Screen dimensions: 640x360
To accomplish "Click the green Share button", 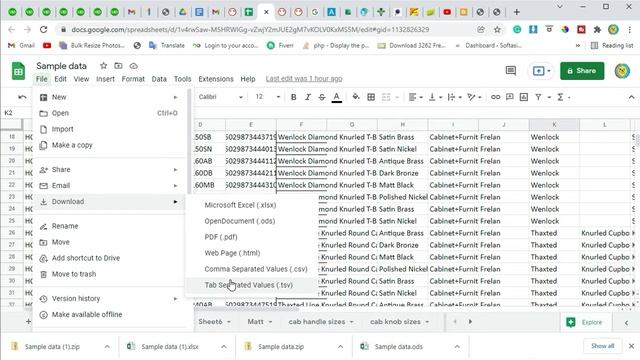I will pyautogui.click(x=582, y=71).
